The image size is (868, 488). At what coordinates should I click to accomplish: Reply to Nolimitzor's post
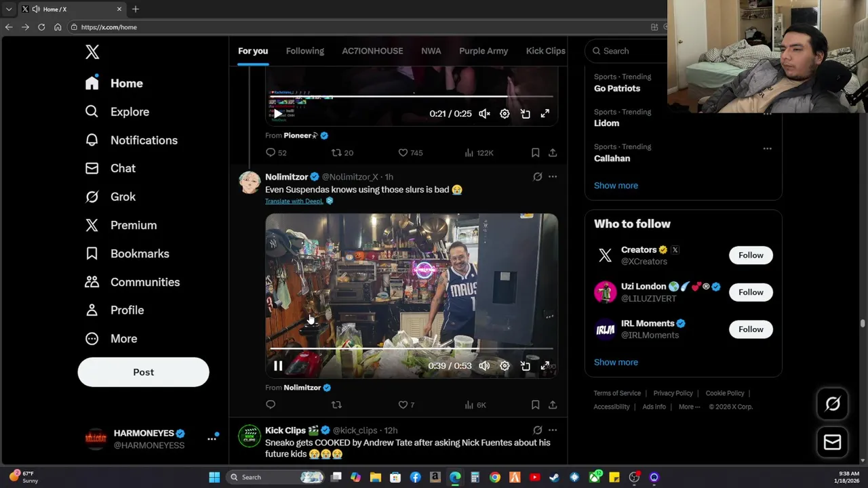tap(271, 405)
